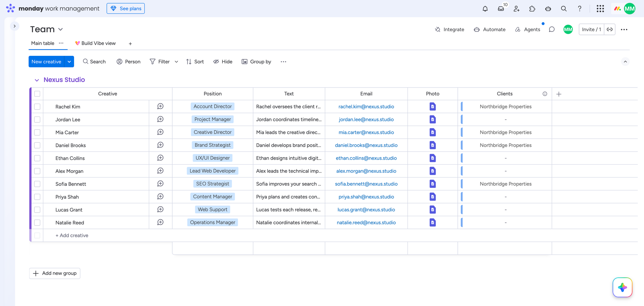
Task: Click the monday logo in the top-left
Action: (x=10, y=8)
